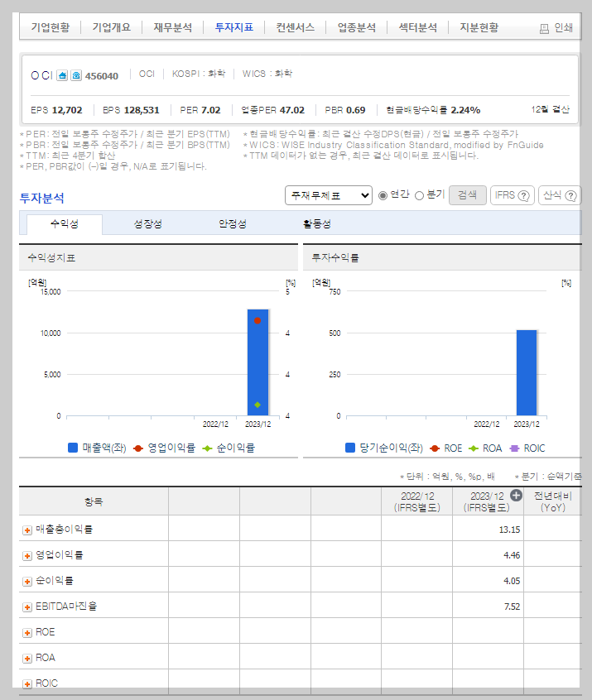Click the question mark icon on 산식 button
Screen dimensions: 592x700
point(571,195)
